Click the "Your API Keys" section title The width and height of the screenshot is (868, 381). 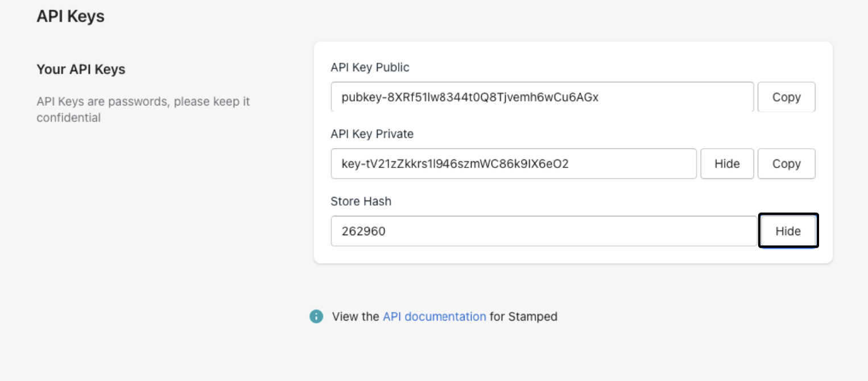point(81,69)
